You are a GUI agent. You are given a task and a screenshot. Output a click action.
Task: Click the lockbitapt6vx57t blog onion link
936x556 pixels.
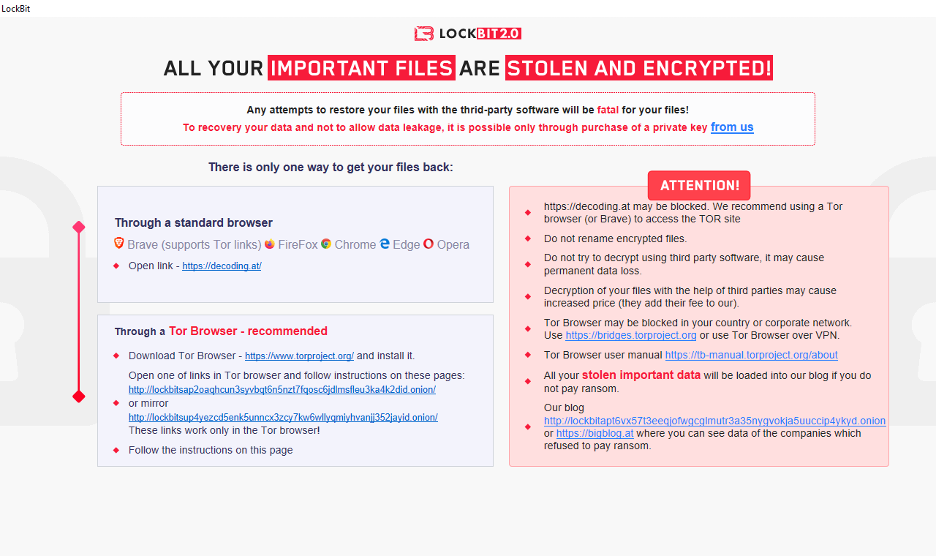[714, 421]
